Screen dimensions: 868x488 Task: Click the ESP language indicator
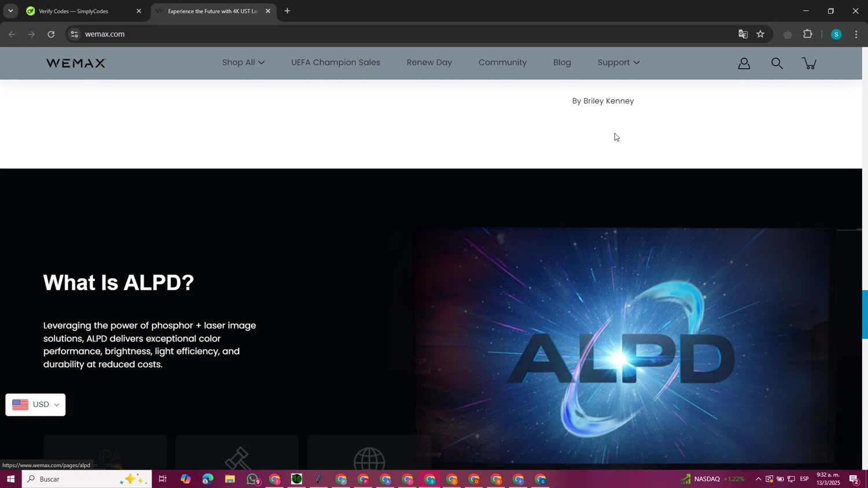click(804, 479)
